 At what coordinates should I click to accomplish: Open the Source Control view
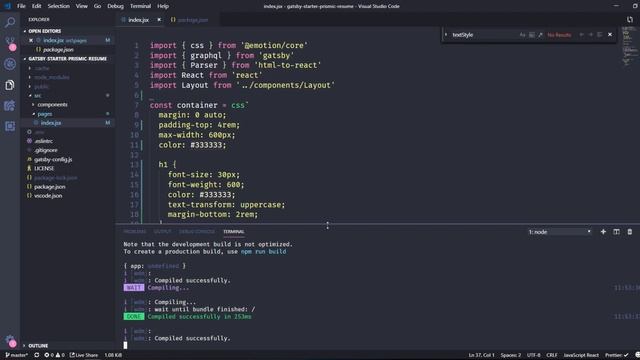pos(10,42)
